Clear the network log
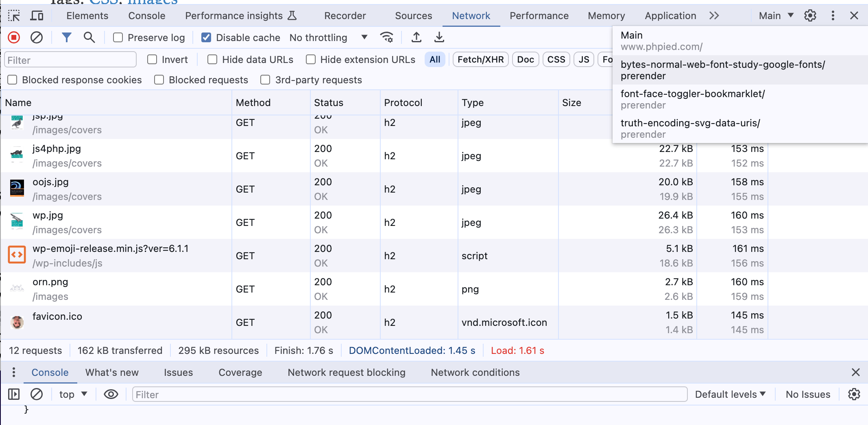Image resolution: width=868 pixels, height=425 pixels. [x=37, y=38]
